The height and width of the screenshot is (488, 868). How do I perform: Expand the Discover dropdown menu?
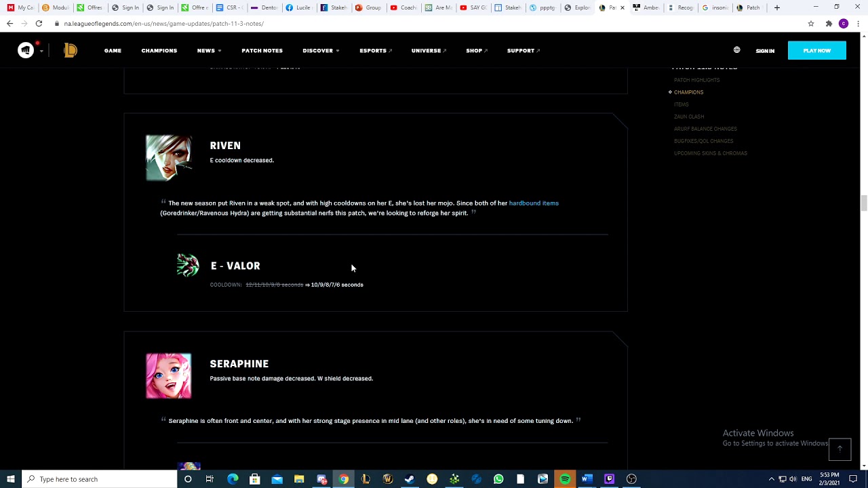321,51
